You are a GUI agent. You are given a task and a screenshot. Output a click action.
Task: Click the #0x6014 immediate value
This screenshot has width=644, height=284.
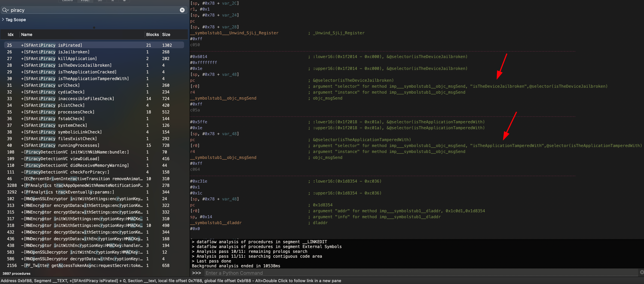tap(199, 57)
